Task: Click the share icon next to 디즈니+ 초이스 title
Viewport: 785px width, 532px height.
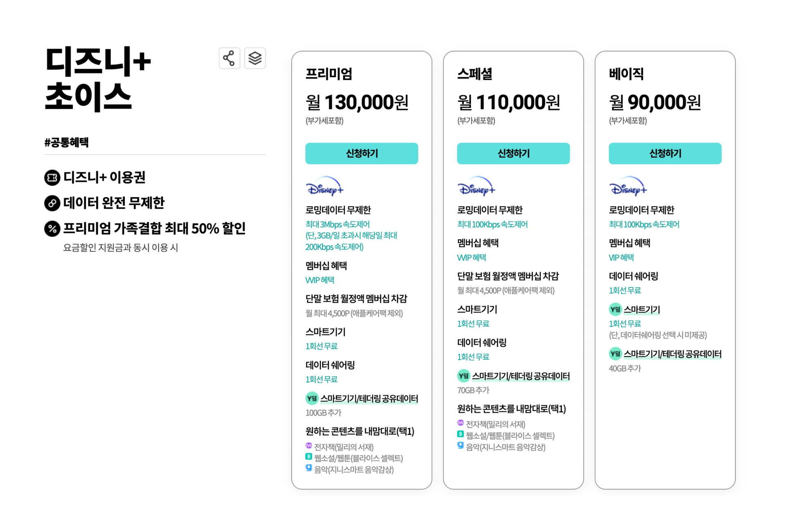Action: (x=229, y=58)
